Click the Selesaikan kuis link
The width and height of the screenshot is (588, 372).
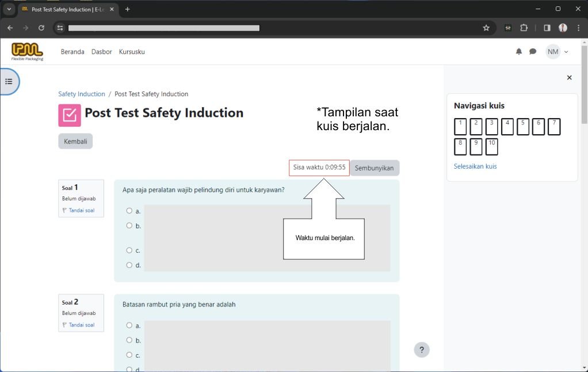point(475,166)
